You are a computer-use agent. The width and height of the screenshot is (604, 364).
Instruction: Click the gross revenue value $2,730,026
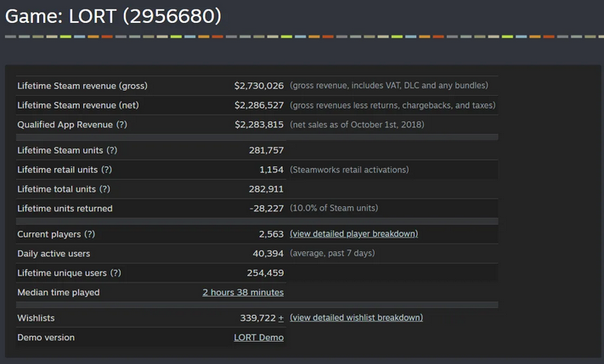259,86
